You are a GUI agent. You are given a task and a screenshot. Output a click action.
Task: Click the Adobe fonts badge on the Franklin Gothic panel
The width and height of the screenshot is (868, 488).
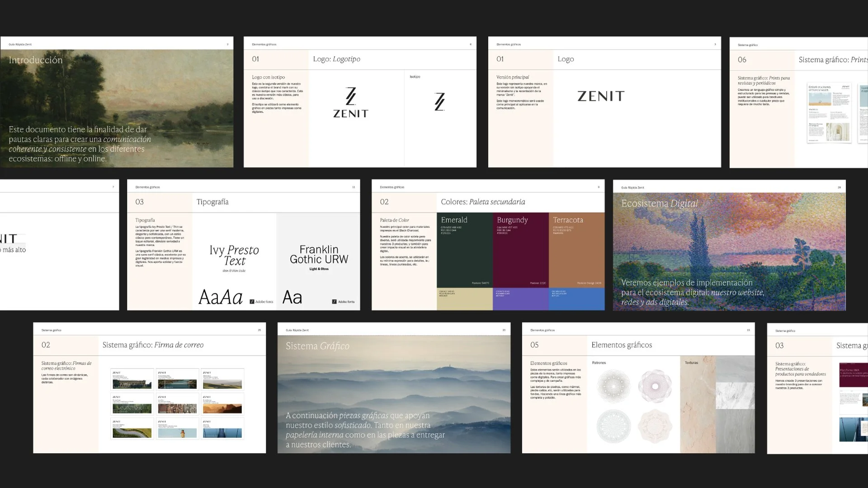[344, 301]
